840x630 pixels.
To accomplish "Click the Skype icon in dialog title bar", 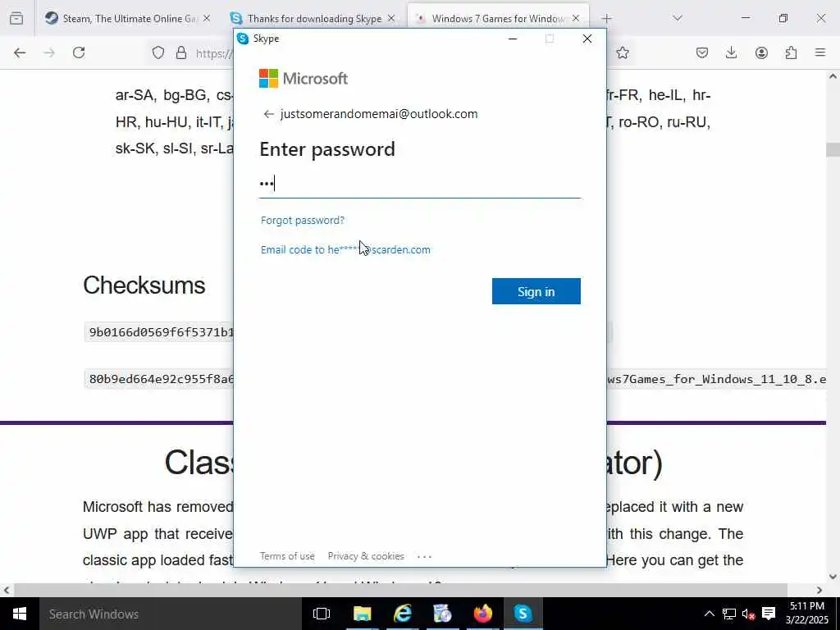I will [243, 39].
